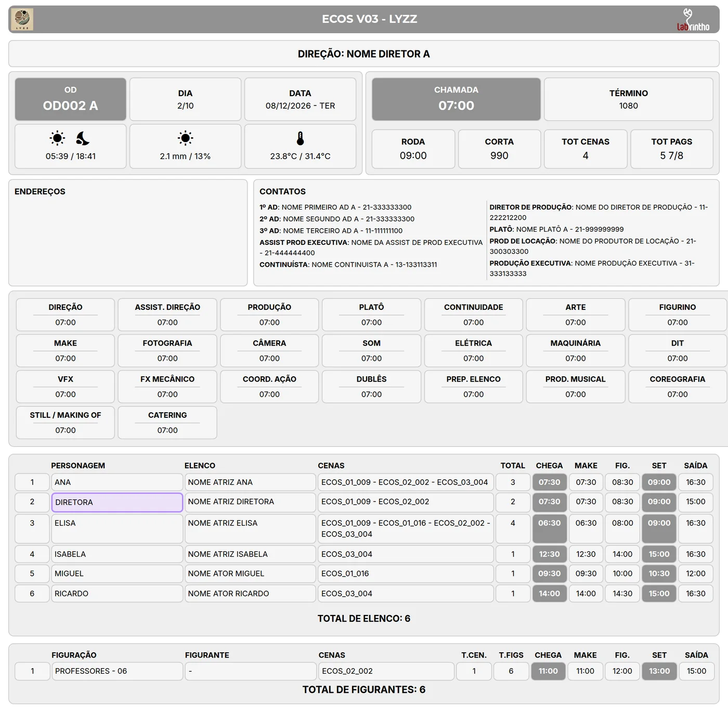728x709 pixels.
Task: Click the thermometer temperature icon
Action: pyautogui.click(x=300, y=138)
